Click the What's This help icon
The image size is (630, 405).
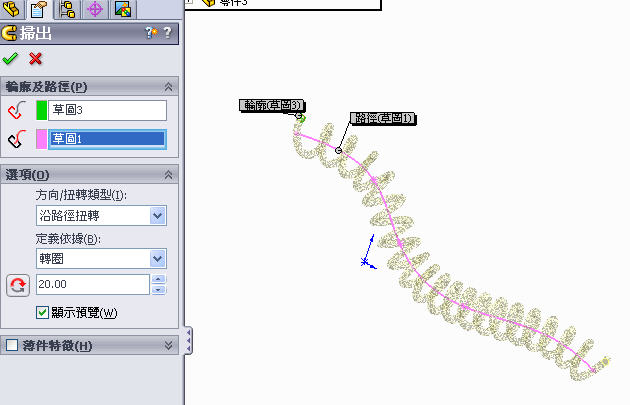[151, 32]
